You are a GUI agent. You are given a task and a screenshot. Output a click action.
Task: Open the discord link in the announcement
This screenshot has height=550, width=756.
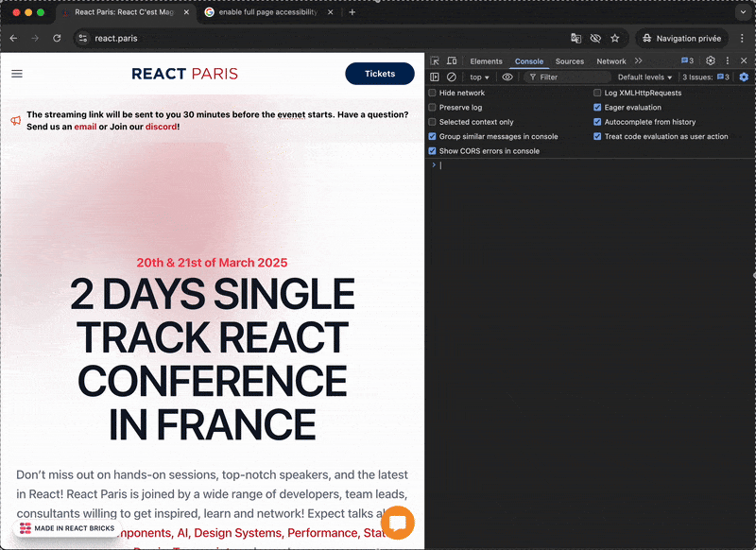point(161,127)
